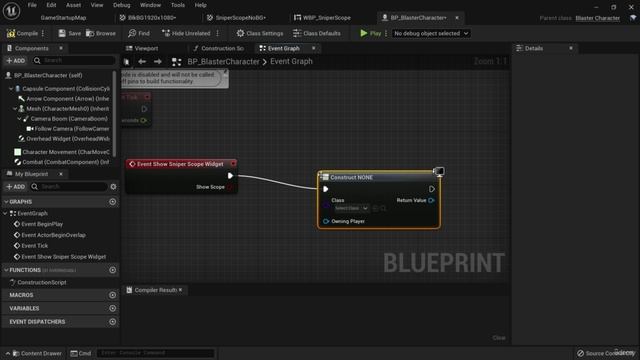
Task: Click the Show Scope boolean pin
Action: pyautogui.click(x=230, y=187)
